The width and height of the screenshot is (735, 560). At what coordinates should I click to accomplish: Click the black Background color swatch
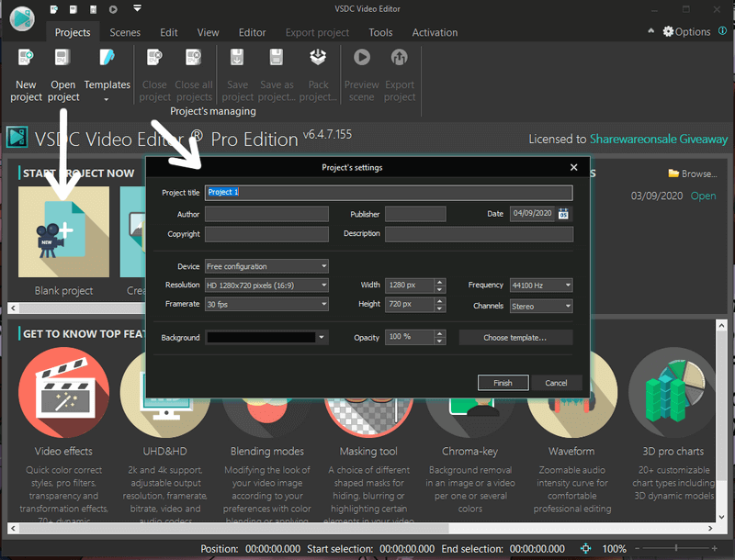pos(261,337)
